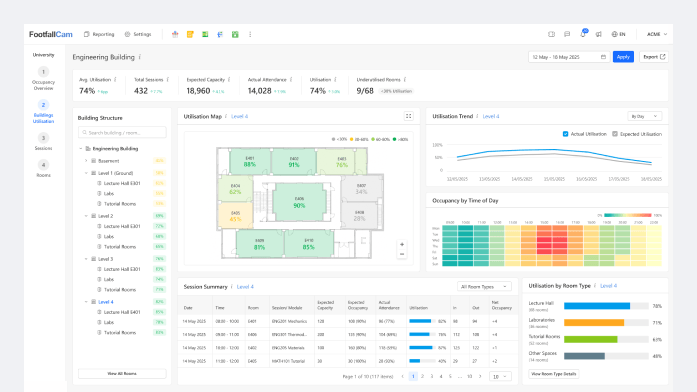Click room E406 on the floor map
Image resolution: width=697 pixels, height=392 pixels.
pos(299,202)
